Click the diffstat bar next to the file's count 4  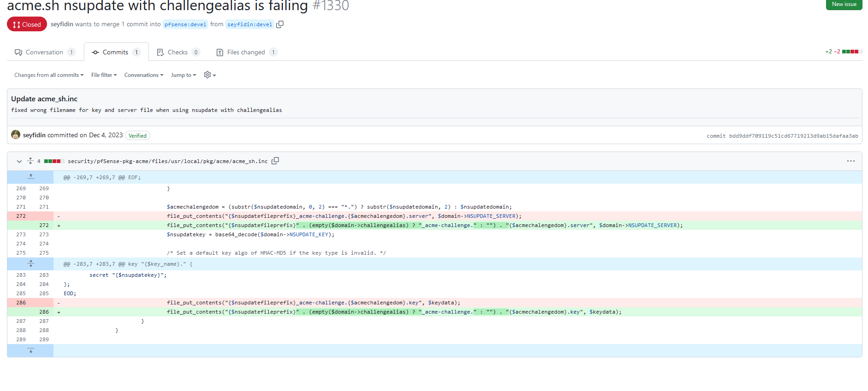pyautogui.click(x=54, y=161)
